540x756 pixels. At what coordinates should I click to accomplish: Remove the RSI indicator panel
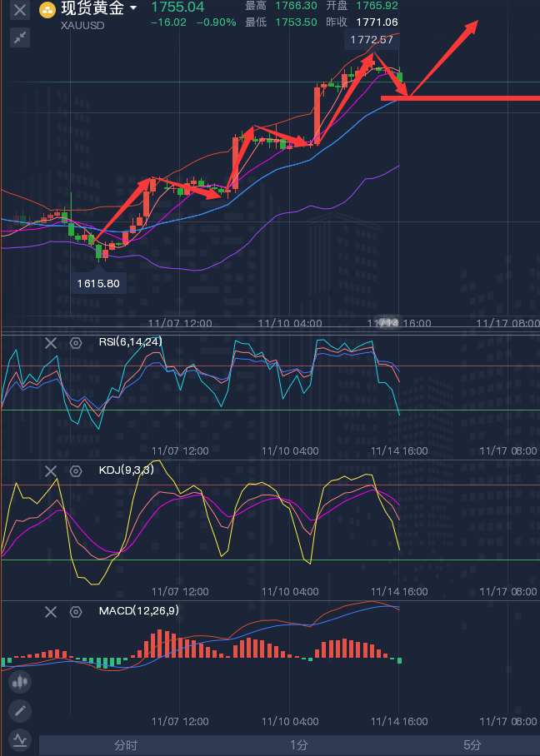pos(51,343)
